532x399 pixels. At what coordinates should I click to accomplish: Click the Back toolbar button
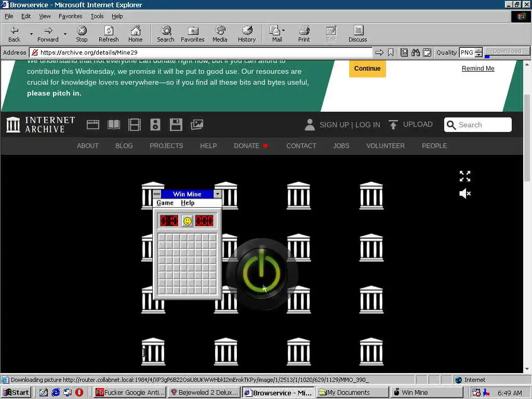pos(14,34)
